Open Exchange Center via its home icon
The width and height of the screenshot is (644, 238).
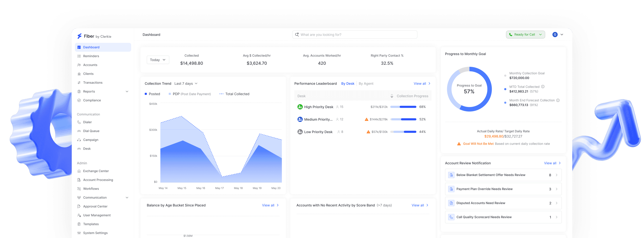[79, 171]
